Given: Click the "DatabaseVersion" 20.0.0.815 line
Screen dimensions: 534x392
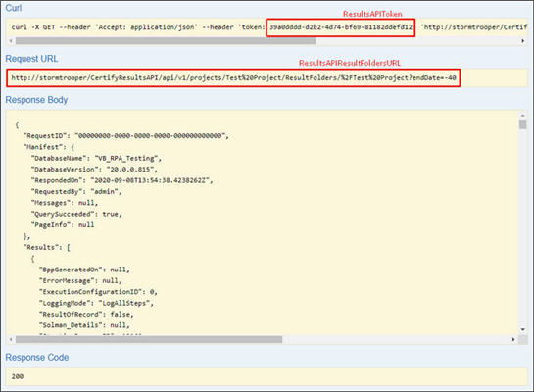Looking at the screenshot, I should tap(94, 170).
